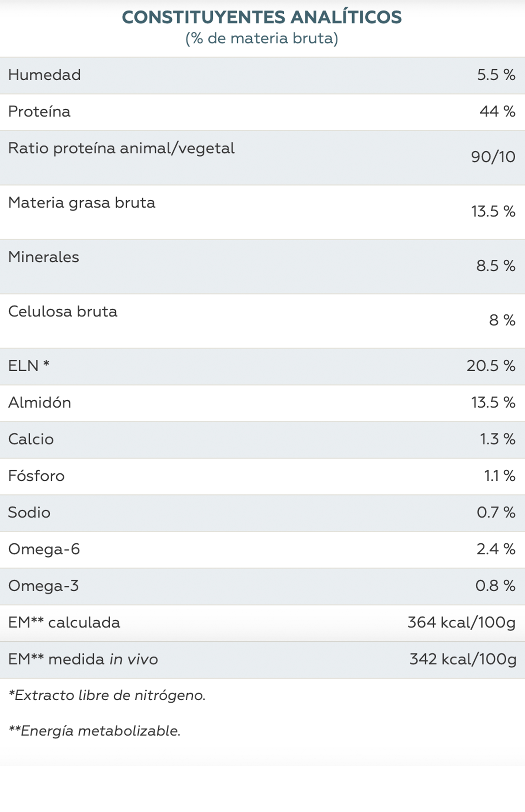
Task: Click the 5.5 % humidity value
Action: [x=496, y=75]
